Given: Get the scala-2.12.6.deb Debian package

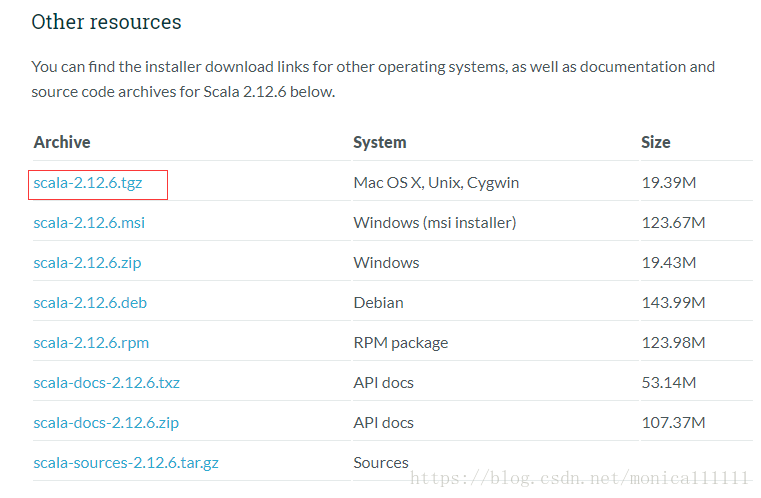Looking at the screenshot, I should (90, 303).
